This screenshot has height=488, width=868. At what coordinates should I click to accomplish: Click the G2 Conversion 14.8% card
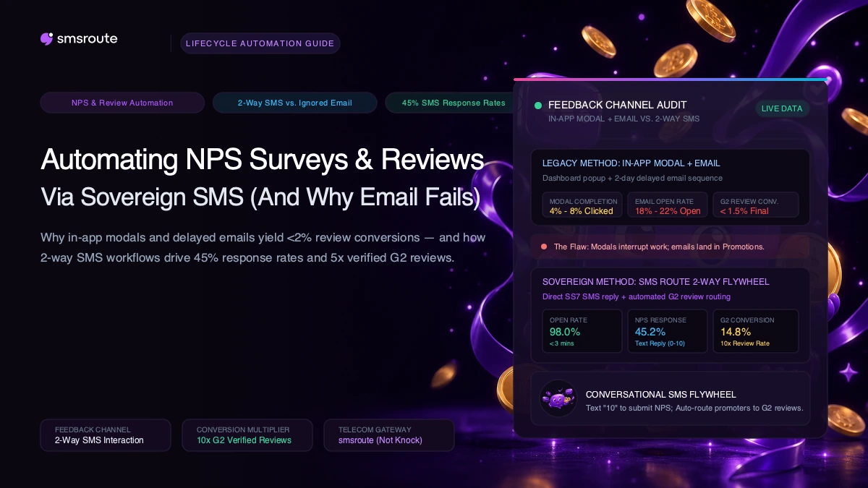tap(755, 331)
